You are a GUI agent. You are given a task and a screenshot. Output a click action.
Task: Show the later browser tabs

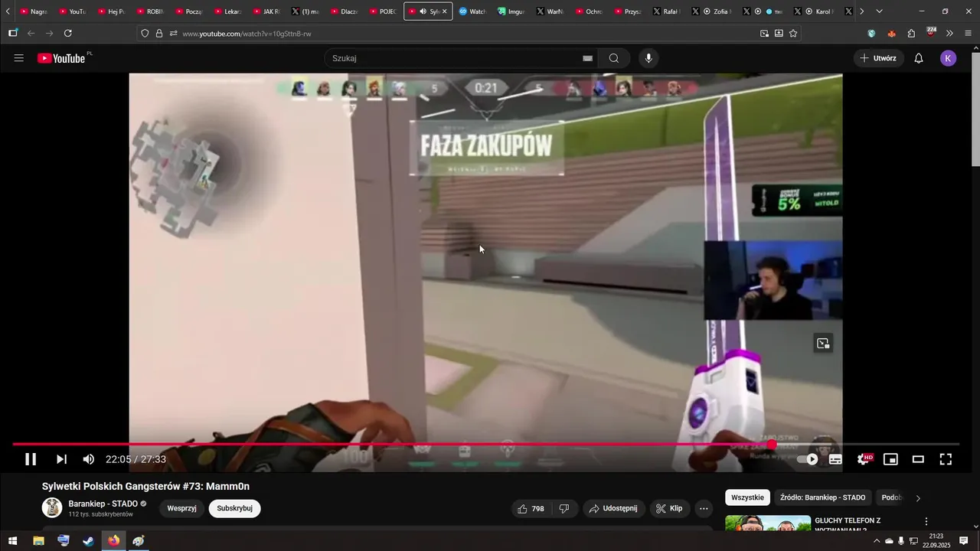861,11
